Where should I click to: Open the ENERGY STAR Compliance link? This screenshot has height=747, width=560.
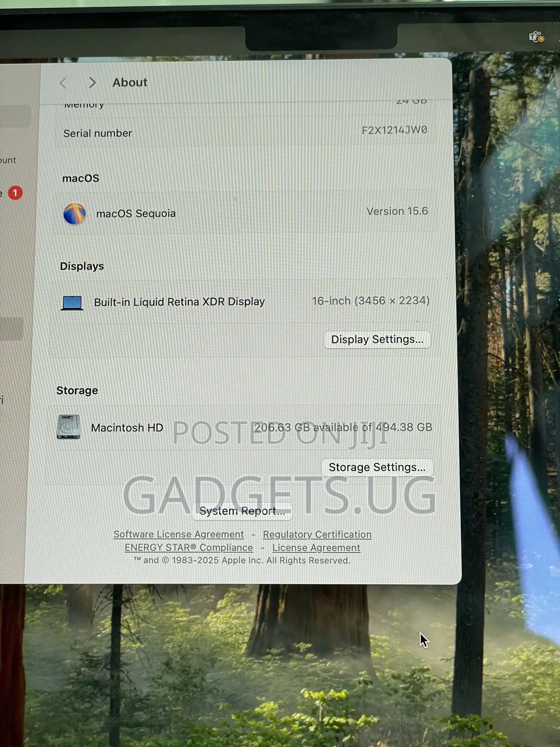(189, 547)
